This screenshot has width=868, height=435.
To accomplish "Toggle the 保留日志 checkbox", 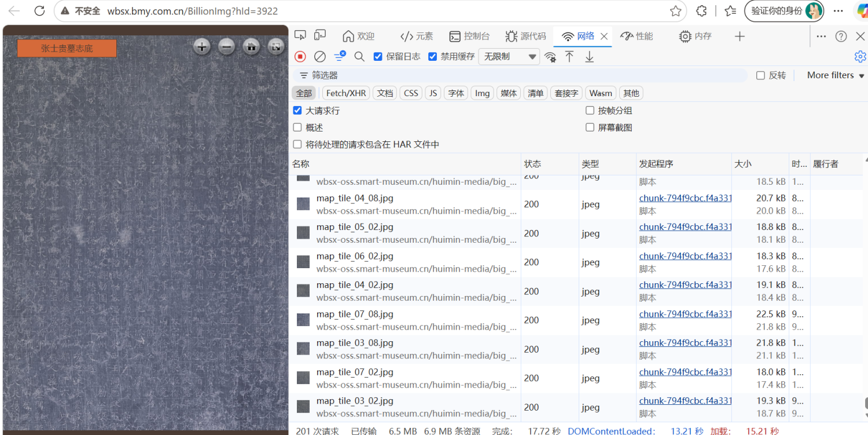I will pyautogui.click(x=378, y=57).
